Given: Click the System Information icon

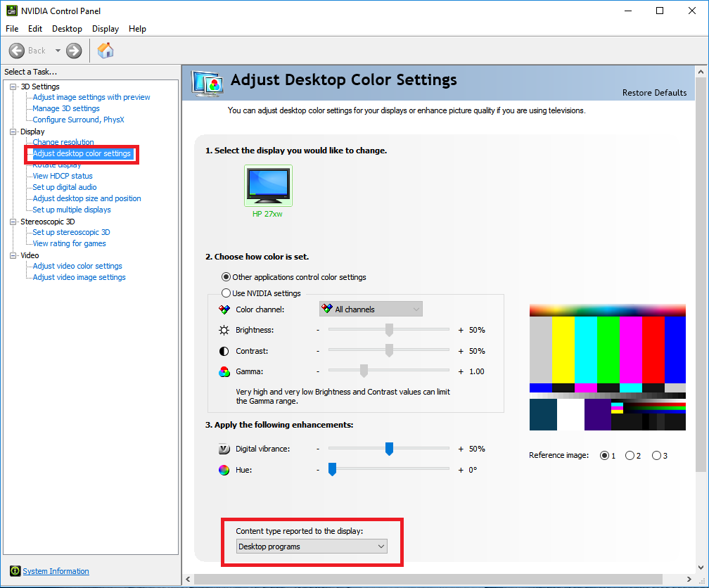Looking at the screenshot, I should pyautogui.click(x=15, y=571).
